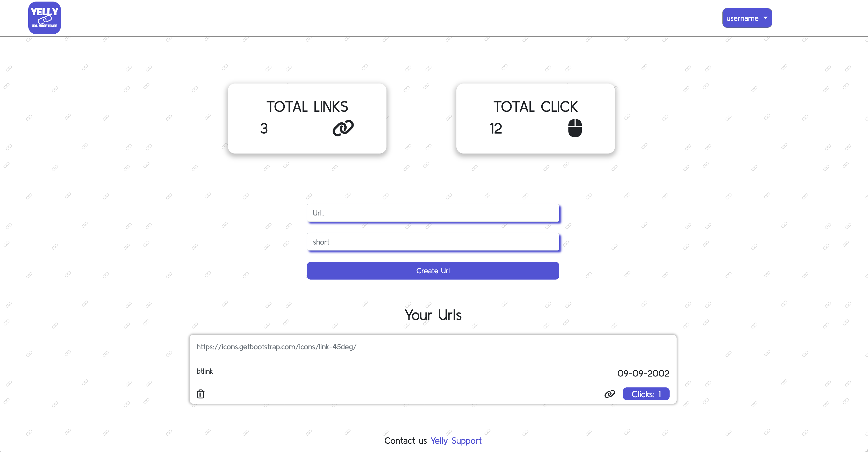Click the Clicks: 1 badge
868x452 pixels.
click(x=646, y=394)
